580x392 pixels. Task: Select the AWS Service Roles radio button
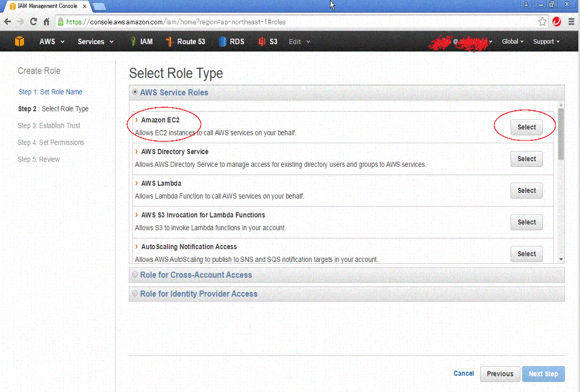135,92
